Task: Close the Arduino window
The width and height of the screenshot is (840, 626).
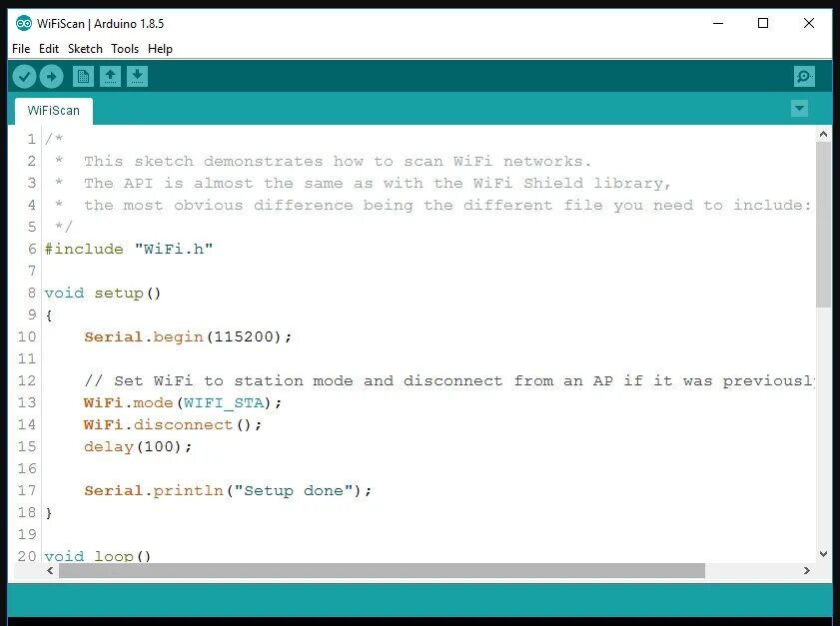Action: pyautogui.click(x=809, y=23)
